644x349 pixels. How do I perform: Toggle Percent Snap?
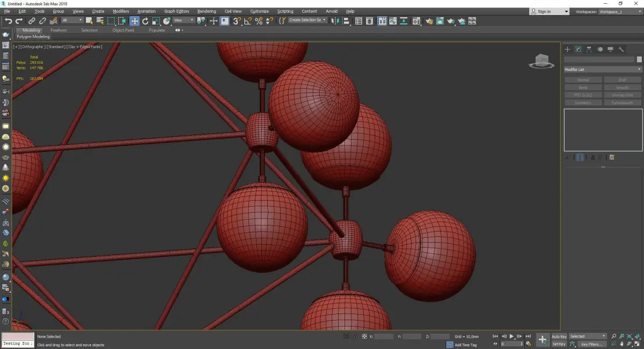(259, 21)
